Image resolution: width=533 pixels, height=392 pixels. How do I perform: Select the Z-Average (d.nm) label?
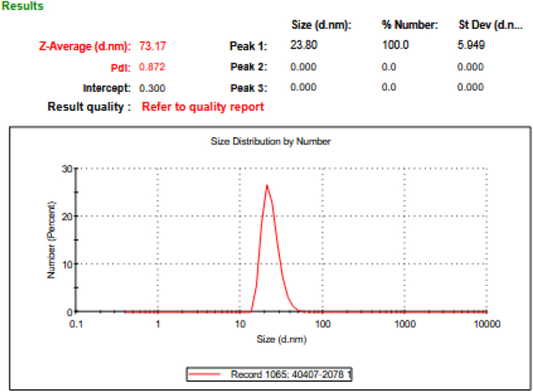[84, 47]
